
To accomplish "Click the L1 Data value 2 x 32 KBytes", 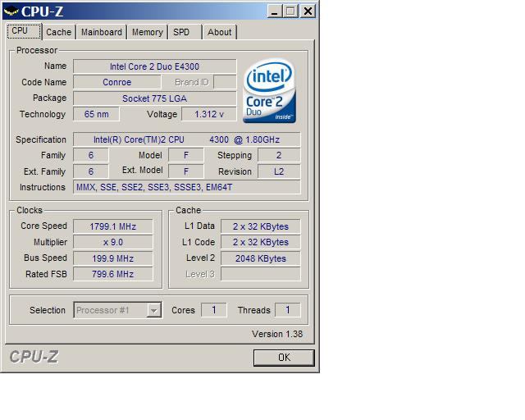I will click(x=261, y=226).
